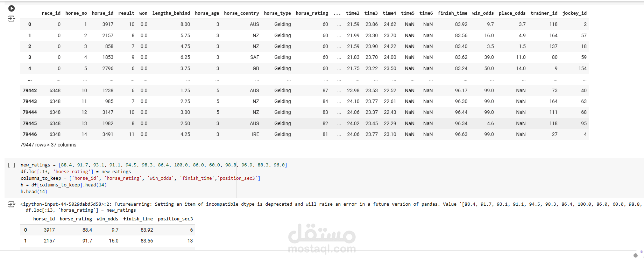The width and height of the screenshot is (644, 260).
Task: Select row index 79445
Action: pyautogui.click(x=30, y=124)
